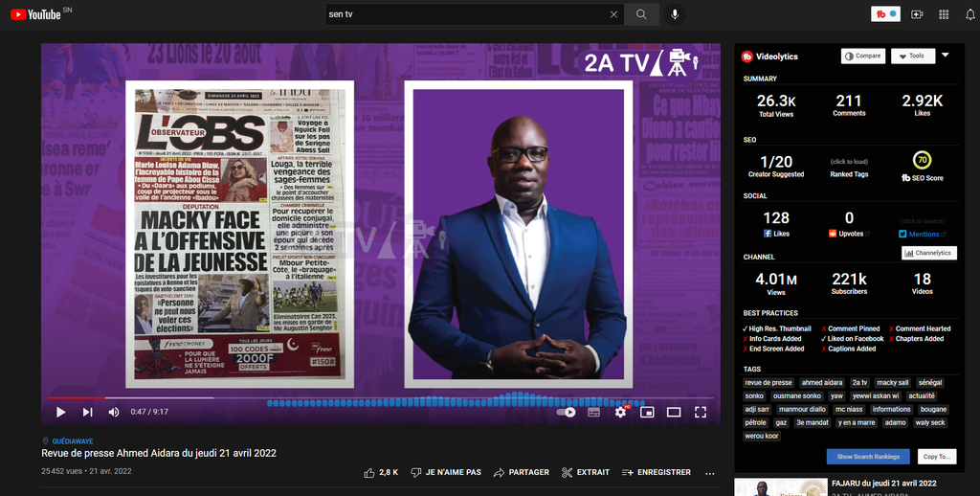Mute the video volume
The width and height of the screenshot is (980, 496).
(x=114, y=412)
